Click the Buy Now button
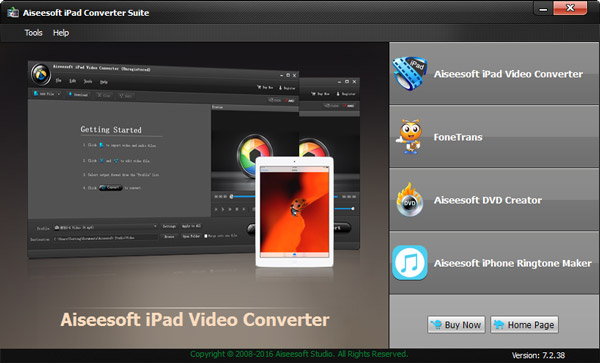 coord(456,324)
